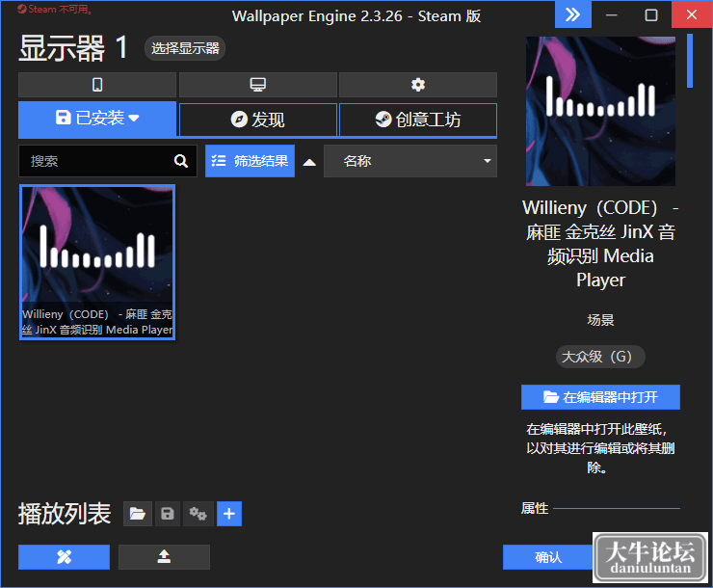Click 在编辑器中打开 button

[x=600, y=397]
